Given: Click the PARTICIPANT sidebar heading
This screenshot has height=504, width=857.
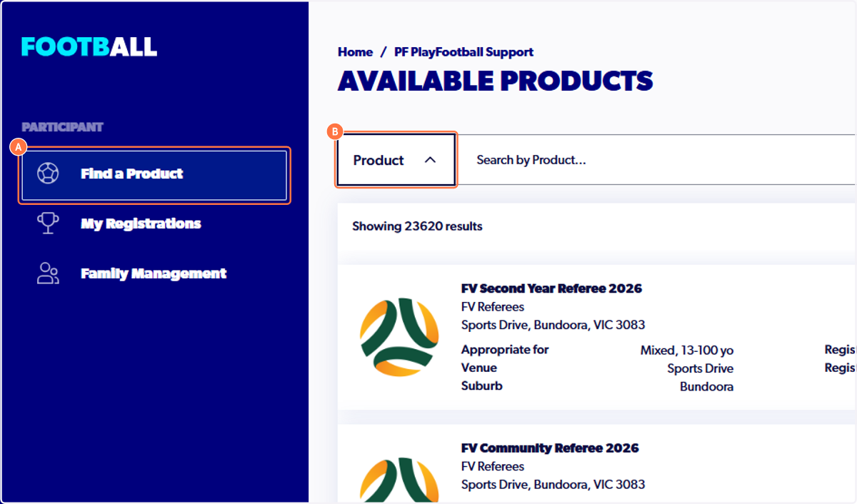Looking at the screenshot, I should (62, 127).
